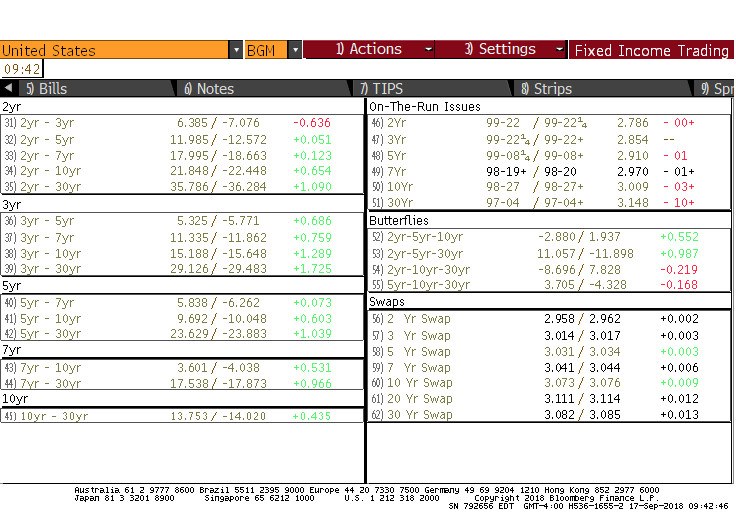Click the Butterflies section header
This screenshot has height=529, width=736.
[x=399, y=221]
